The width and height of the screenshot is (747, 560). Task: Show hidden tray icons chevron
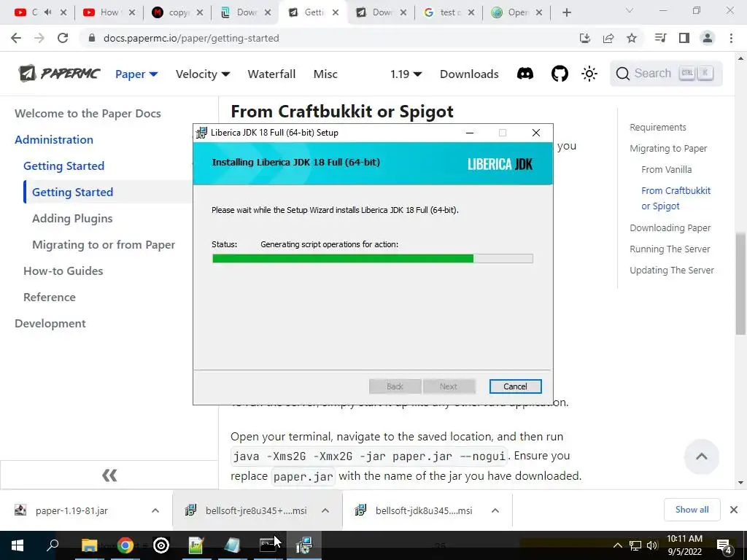[617, 545]
